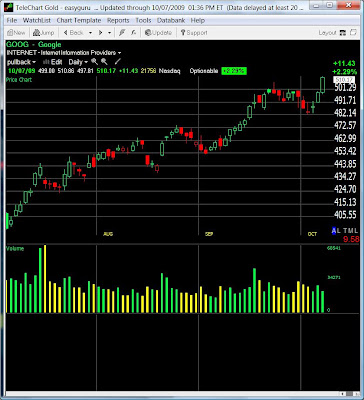Open the Tools menu
This screenshot has width=364, height=400.
pos(143,20)
